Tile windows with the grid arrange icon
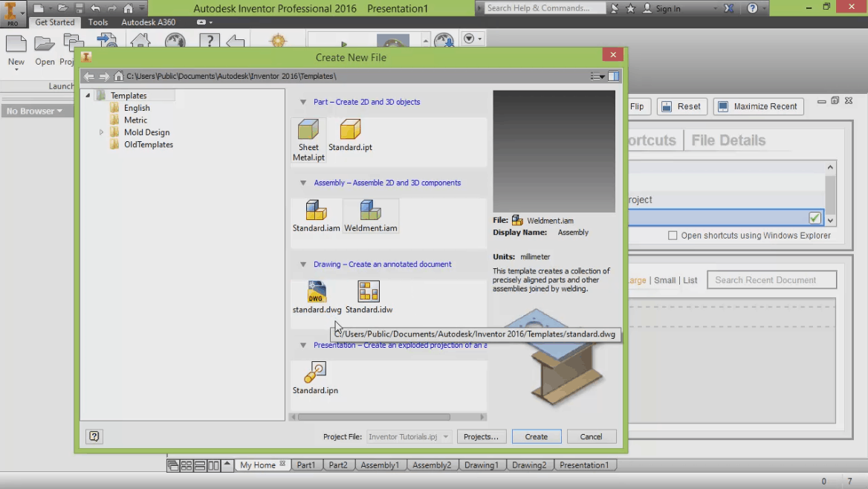This screenshot has width=868, height=489. 187,465
